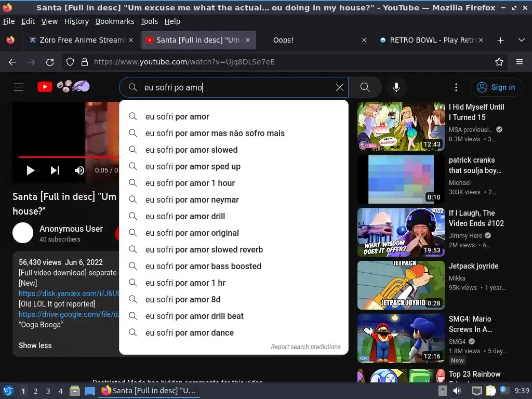Screen dimensions: 532x399
Task: Click the Firefox URL address bar
Action: pos(285,62)
